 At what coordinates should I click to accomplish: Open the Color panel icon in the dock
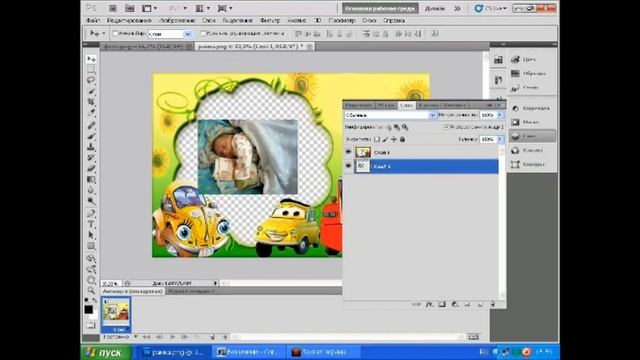point(516,60)
